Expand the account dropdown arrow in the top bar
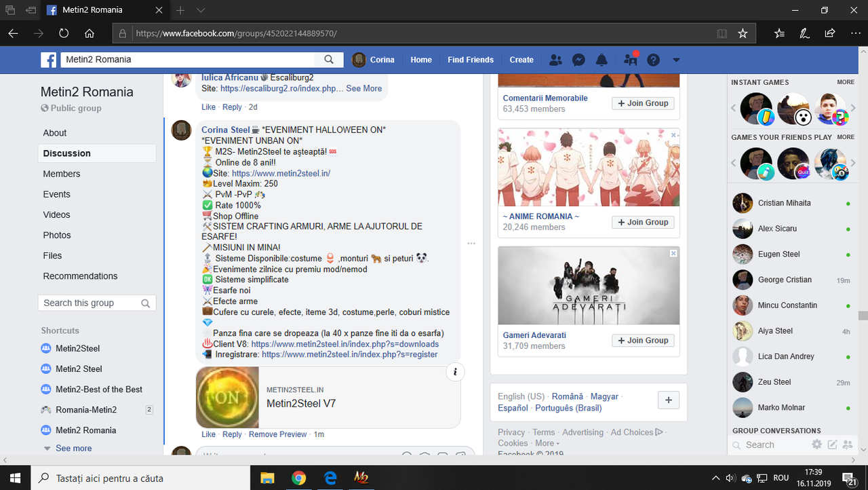 point(676,60)
